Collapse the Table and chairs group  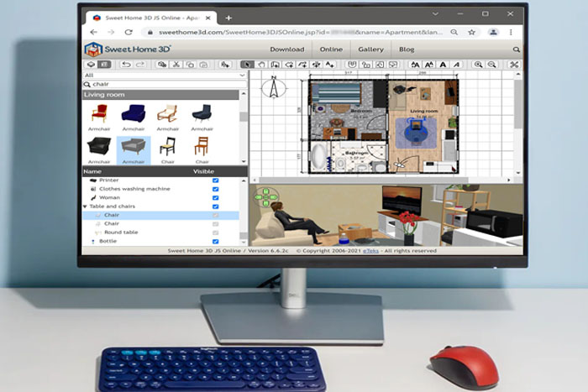(x=86, y=206)
